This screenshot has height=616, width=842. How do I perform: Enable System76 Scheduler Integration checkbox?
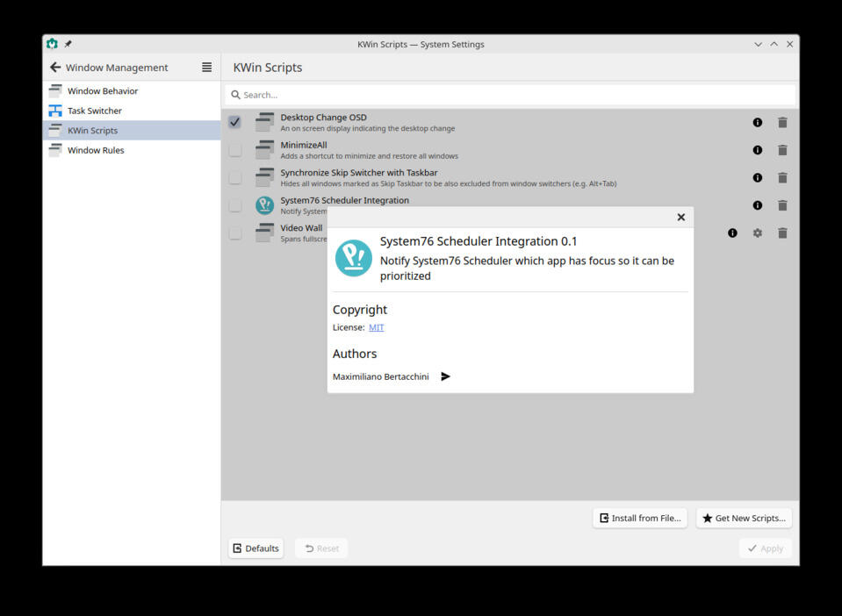pos(234,205)
